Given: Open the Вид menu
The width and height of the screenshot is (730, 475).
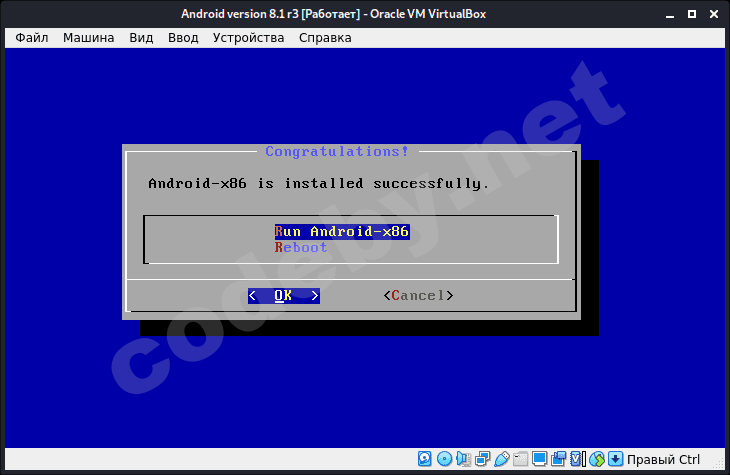Looking at the screenshot, I should click(141, 38).
